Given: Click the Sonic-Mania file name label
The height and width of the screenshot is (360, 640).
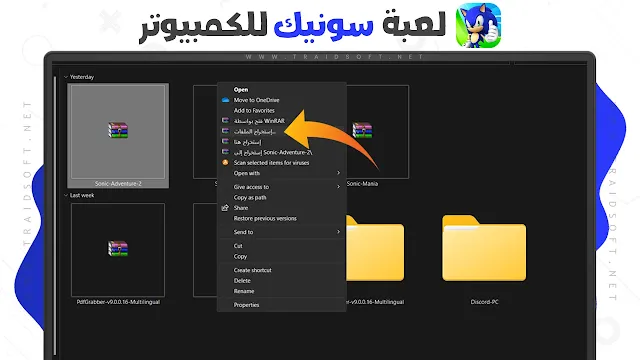Looking at the screenshot, I should coord(362,184).
